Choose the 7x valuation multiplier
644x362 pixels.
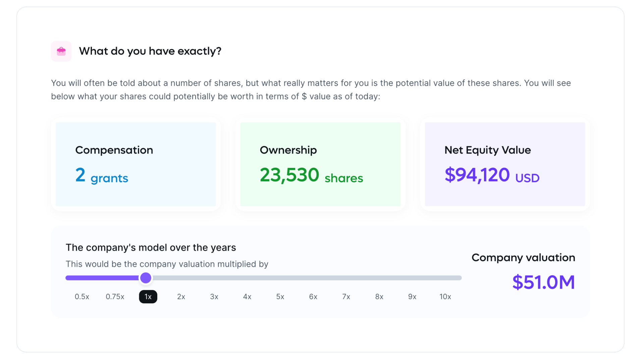click(346, 297)
